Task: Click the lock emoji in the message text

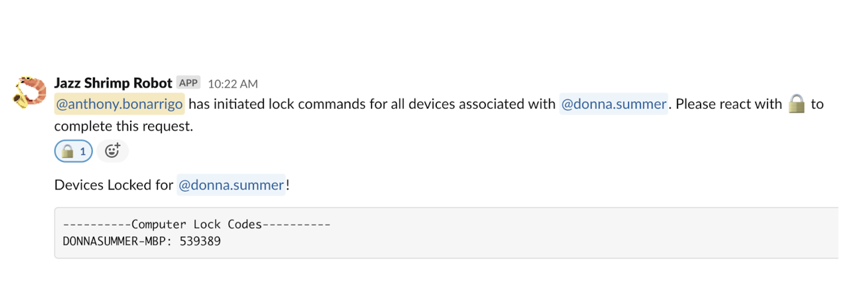Action: point(797,104)
